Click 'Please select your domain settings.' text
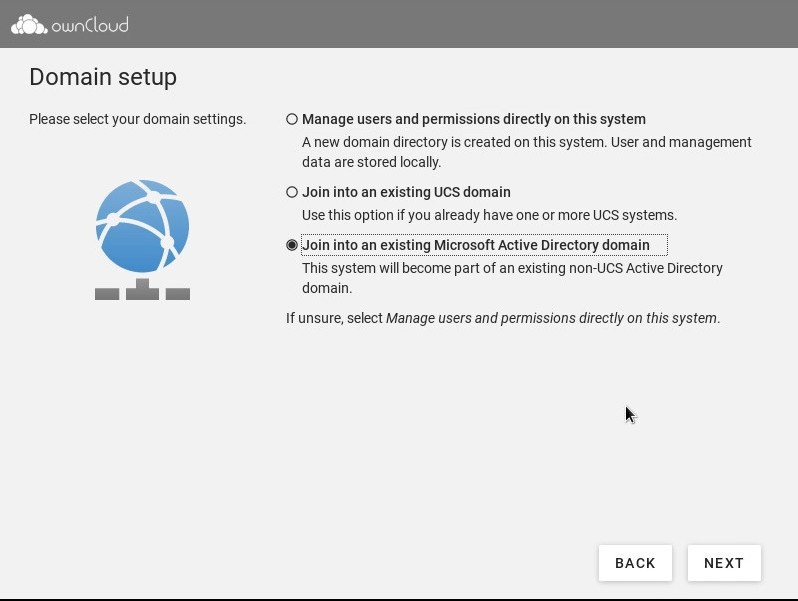798x601 pixels. pos(137,119)
